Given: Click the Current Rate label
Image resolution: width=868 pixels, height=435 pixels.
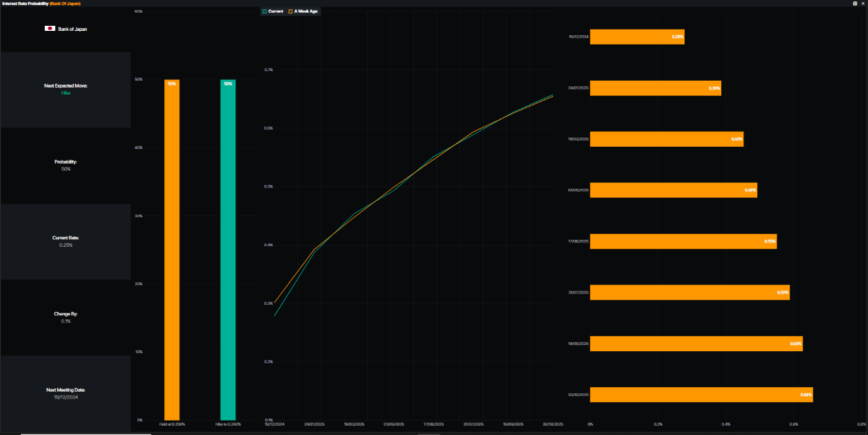Looking at the screenshot, I should (65, 238).
